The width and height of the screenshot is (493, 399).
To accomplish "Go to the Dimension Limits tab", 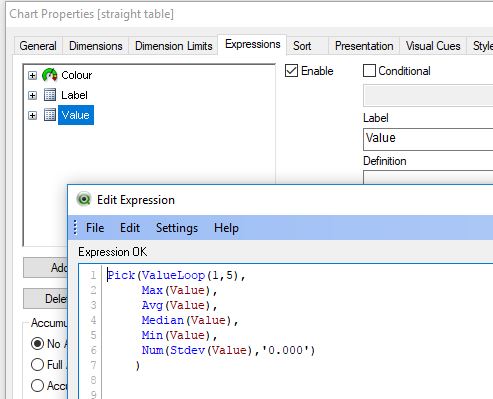I will (174, 46).
